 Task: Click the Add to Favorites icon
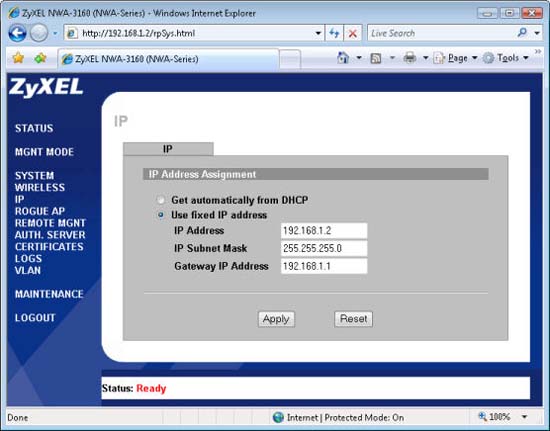[x=40, y=58]
